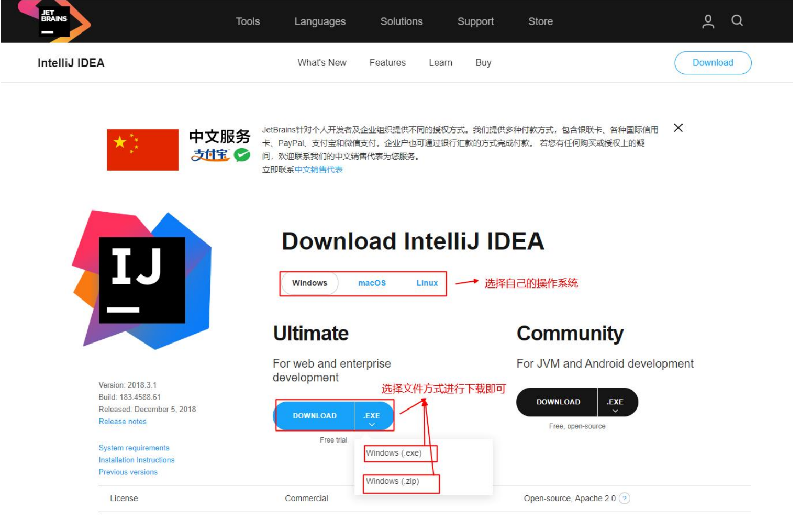Click the Free trial label
Image resolution: width=812 pixels, height=531 pixels.
click(x=333, y=440)
